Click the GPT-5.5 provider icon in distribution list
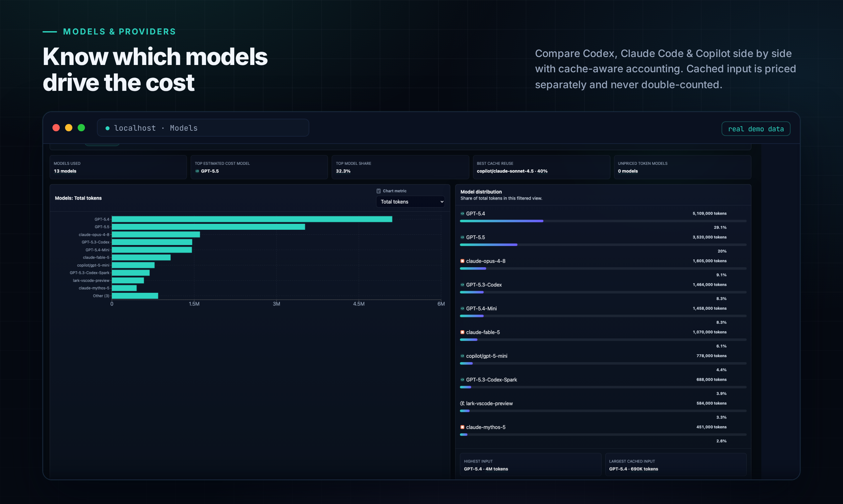 (462, 237)
